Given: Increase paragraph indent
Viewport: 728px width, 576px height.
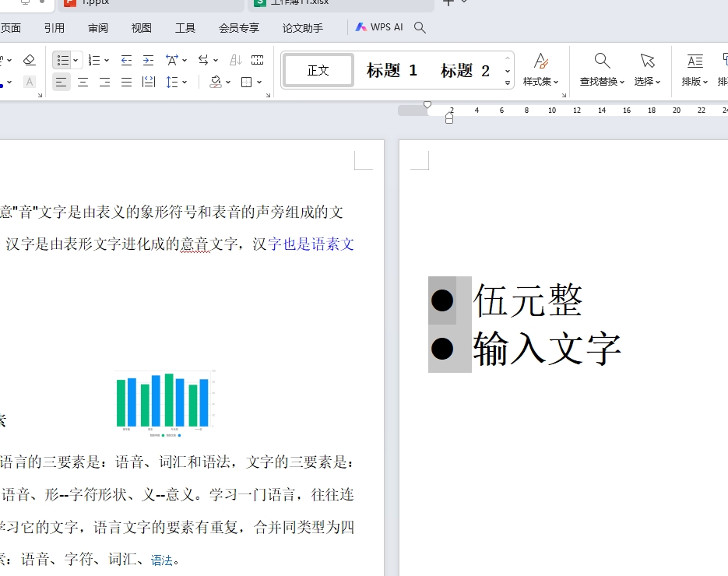Looking at the screenshot, I should (x=148, y=60).
